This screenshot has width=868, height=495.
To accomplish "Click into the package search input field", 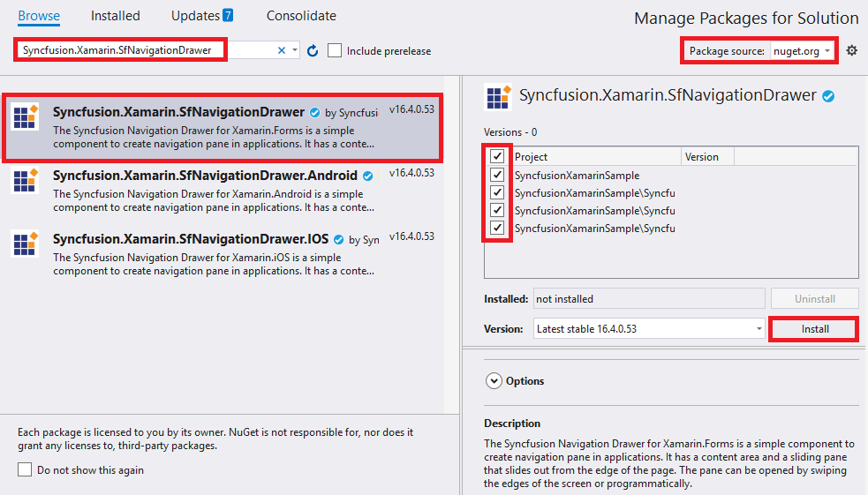I will pyautogui.click(x=119, y=50).
